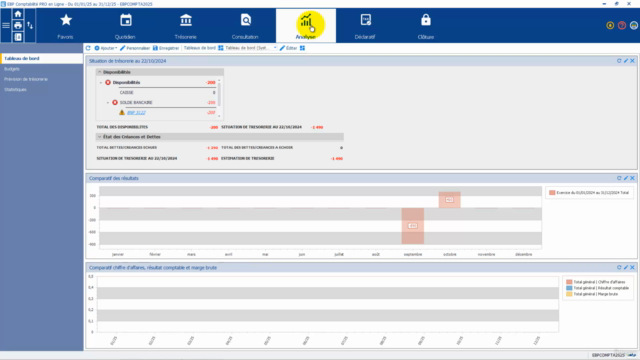Click the Home icon in the ribbon
The height and width of the screenshot is (360, 640).
pos(18,14)
